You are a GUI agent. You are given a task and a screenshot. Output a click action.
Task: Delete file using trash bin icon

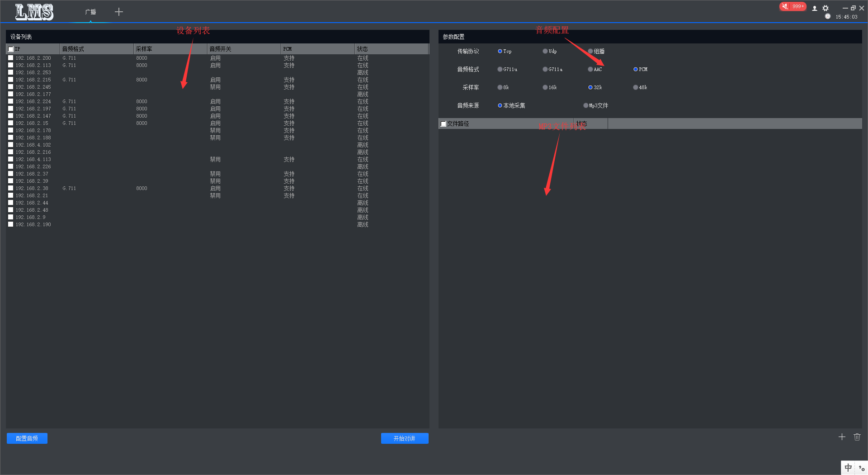pyautogui.click(x=857, y=437)
